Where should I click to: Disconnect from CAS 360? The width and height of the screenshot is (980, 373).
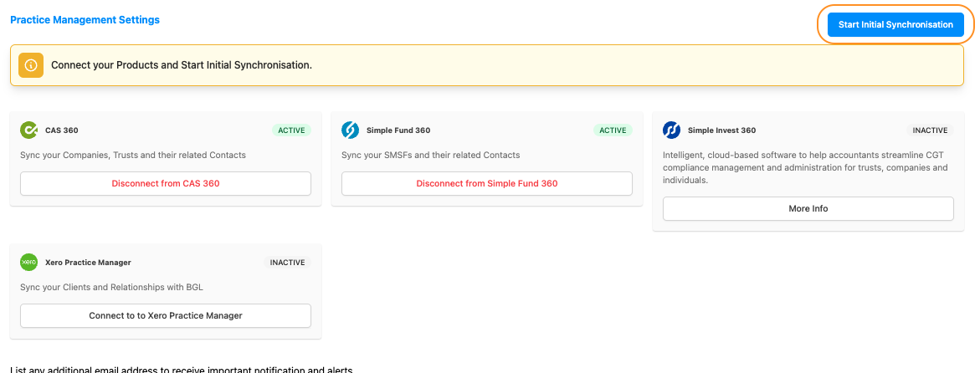click(x=166, y=184)
